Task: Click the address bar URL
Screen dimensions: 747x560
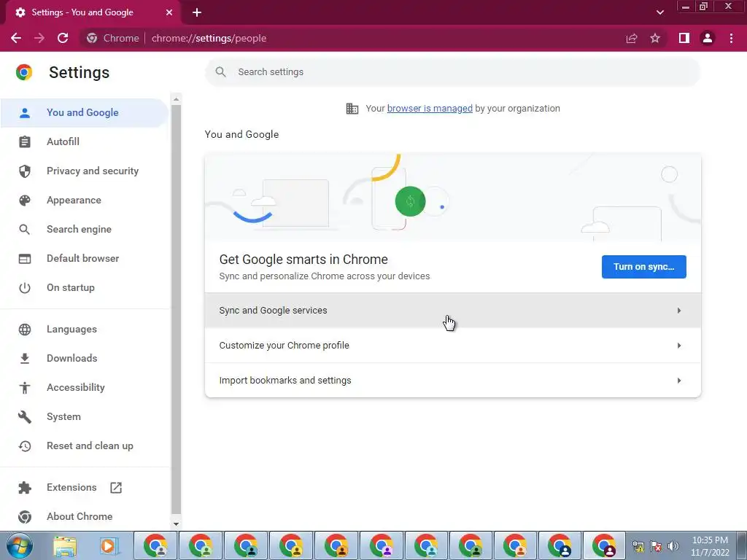Action: [x=209, y=38]
